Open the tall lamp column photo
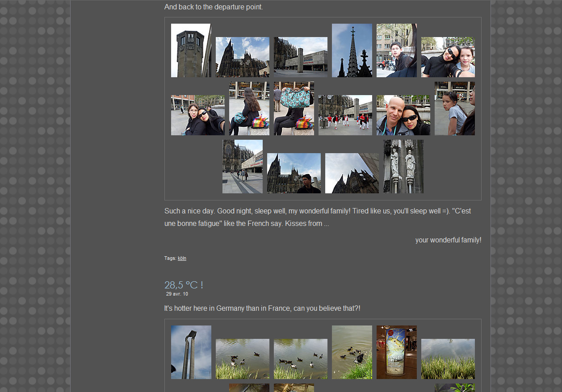Image resolution: width=562 pixels, height=392 pixels. pyautogui.click(x=191, y=352)
